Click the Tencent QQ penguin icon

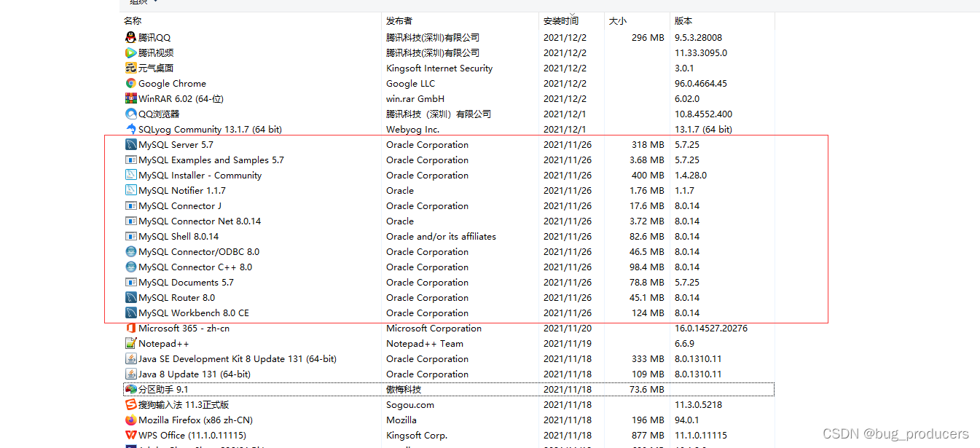click(130, 37)
